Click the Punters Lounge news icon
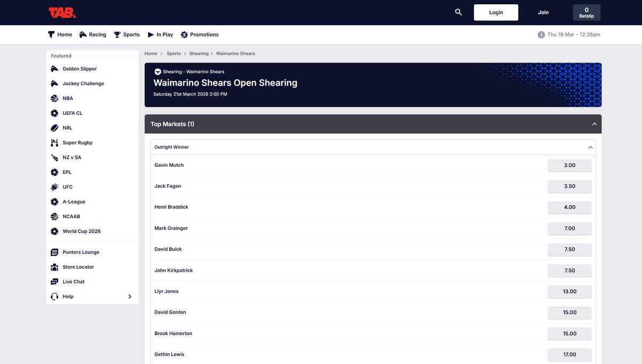642x364 pixels. click(x=55, y=252)
